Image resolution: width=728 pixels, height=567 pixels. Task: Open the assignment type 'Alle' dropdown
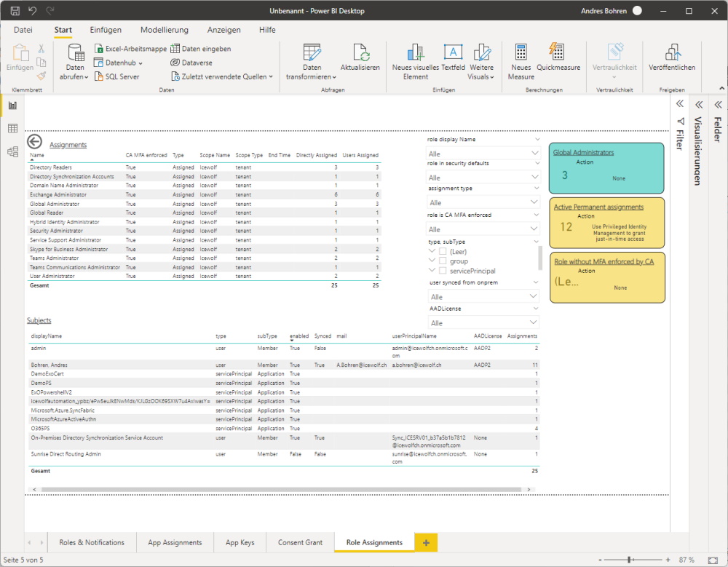pyautogui.click(x=483, y=202)
